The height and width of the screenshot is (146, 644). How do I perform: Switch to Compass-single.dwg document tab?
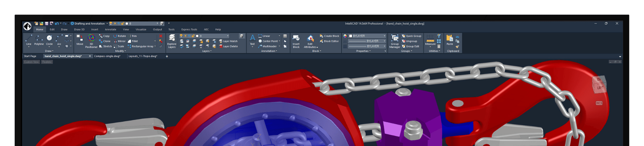coord(107,56)
